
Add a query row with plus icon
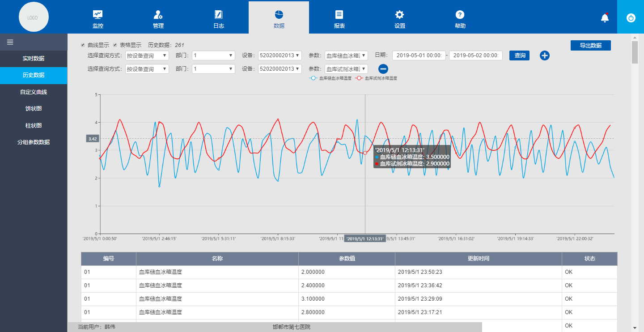tap(544, 55)
